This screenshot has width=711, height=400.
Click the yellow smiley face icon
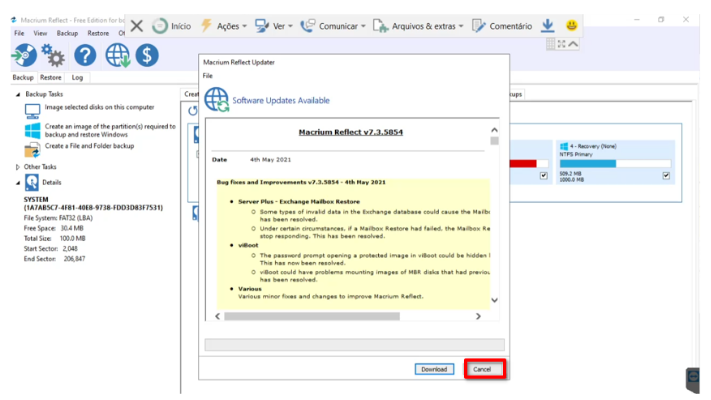pyautogui.click(x=572, y=25)
